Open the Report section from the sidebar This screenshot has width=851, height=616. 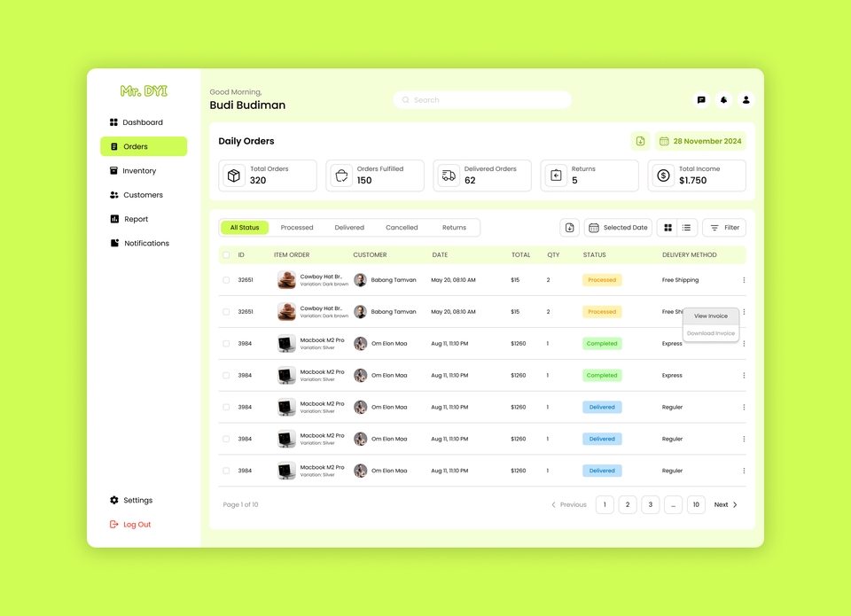(133, 219)
